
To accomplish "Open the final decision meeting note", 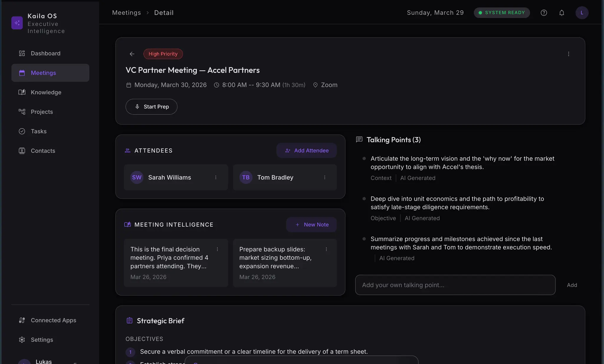I will [x=176, y=263].
